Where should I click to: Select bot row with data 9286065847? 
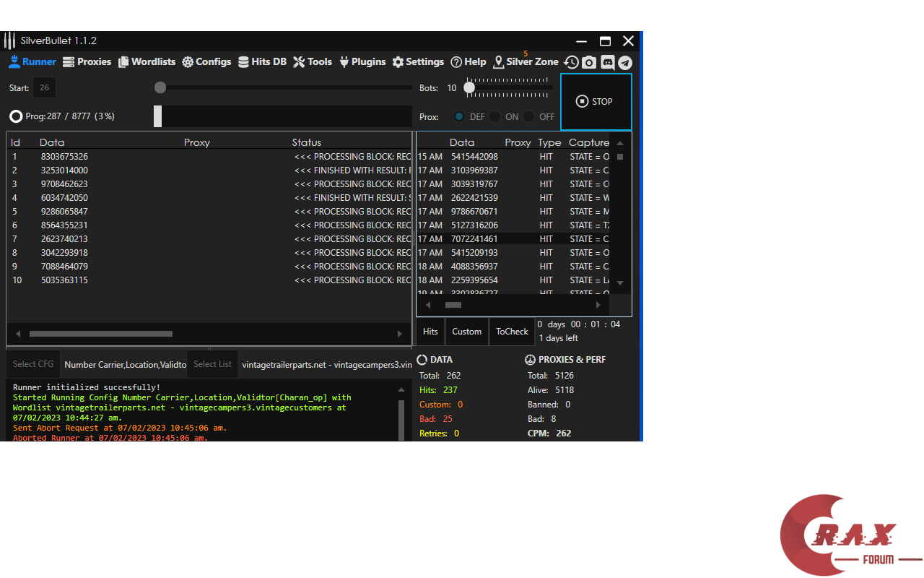pyautogui.click(x=209, y=212)
